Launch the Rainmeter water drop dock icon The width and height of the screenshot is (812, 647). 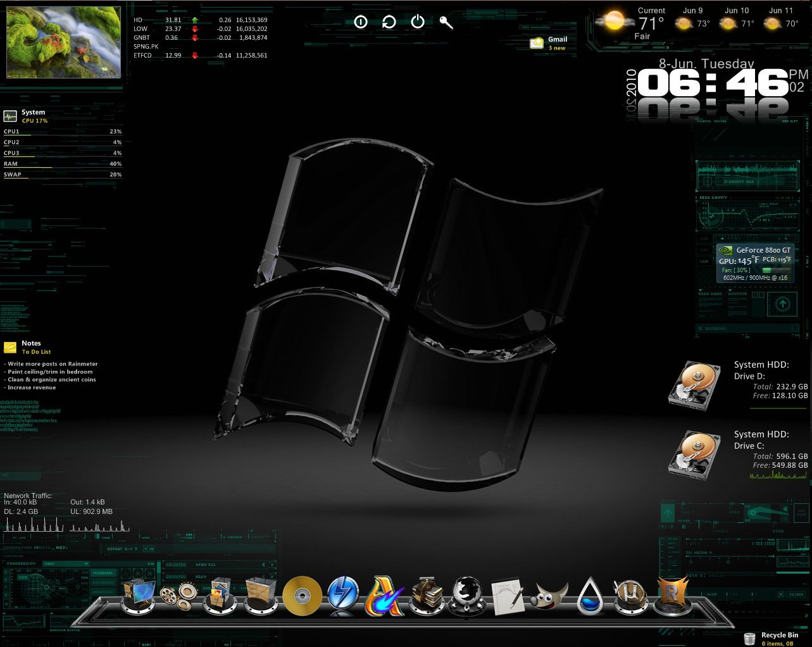click(590, 595)
